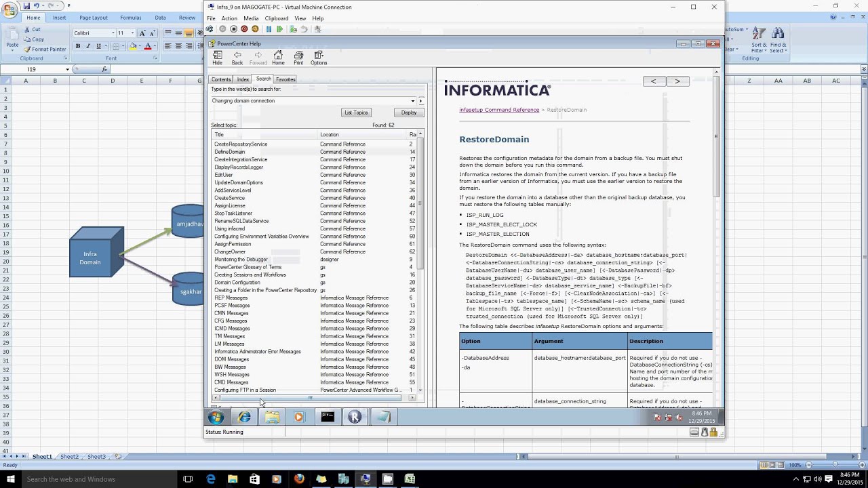
Task: Open command prompt in VM taskbar
Action: click(x=328, y=417)
